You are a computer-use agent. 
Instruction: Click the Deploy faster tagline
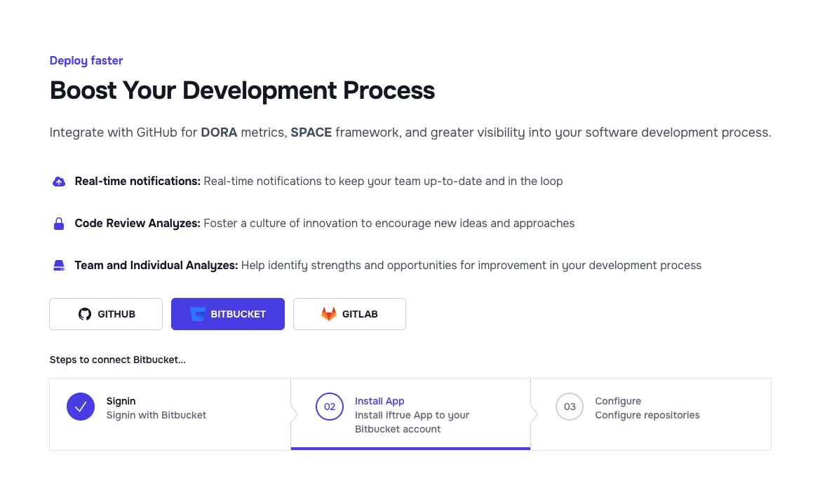pos(86,61)
